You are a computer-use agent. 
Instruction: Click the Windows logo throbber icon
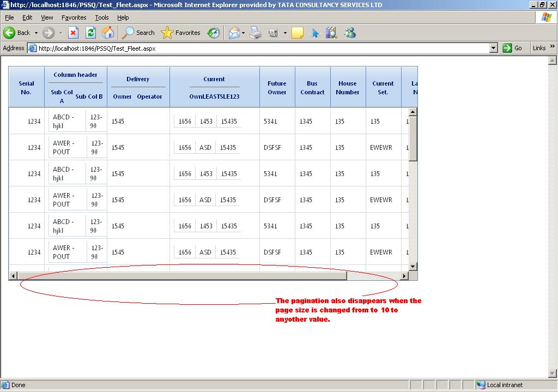(x=547, y=17)
